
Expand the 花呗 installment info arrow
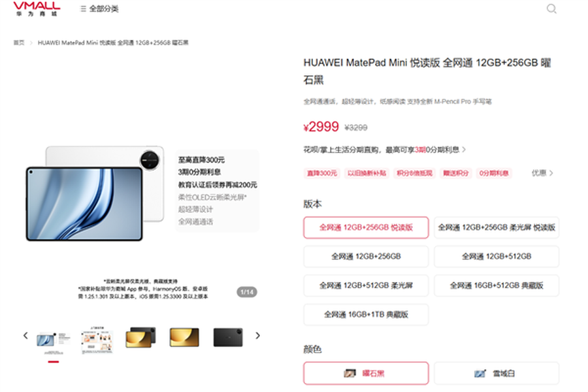click(x=464, y=150)
